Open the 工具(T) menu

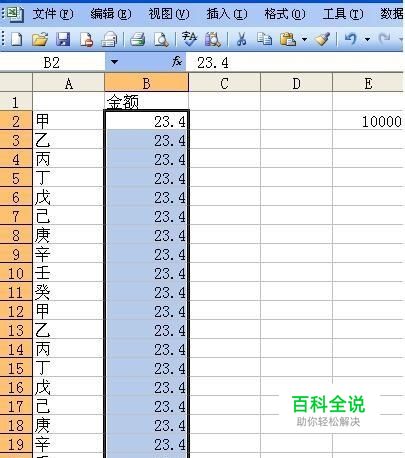pos(343,14)
